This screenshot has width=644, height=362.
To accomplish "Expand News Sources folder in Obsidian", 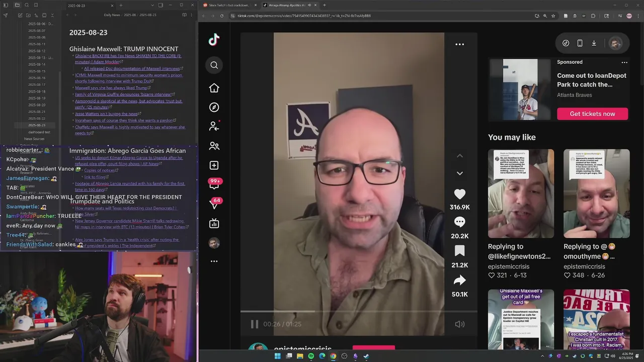I will tap(34, 139).
